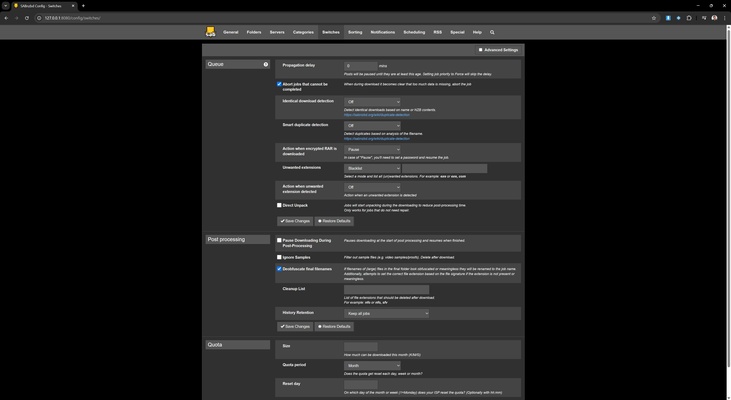This screenshot has height=400, width=731.
Task: Open the Special config tab
Action: point(457,32)
